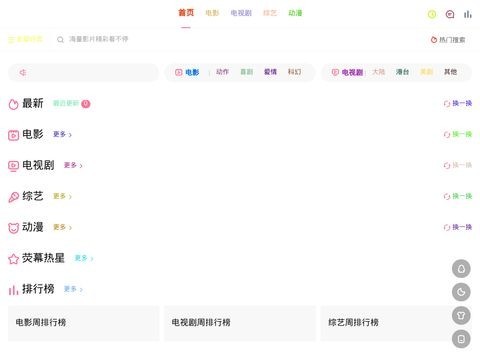Expand 更多 next to 电视剧 heading

[x=73, y=165]
